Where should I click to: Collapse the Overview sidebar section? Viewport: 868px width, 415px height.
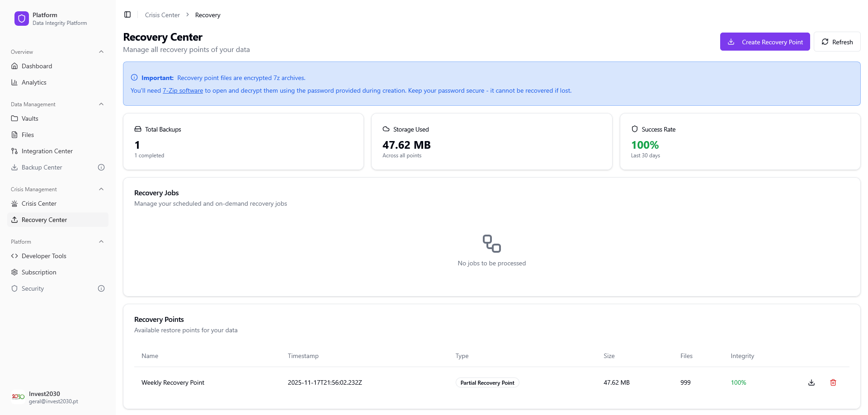[x=101, y=52]
